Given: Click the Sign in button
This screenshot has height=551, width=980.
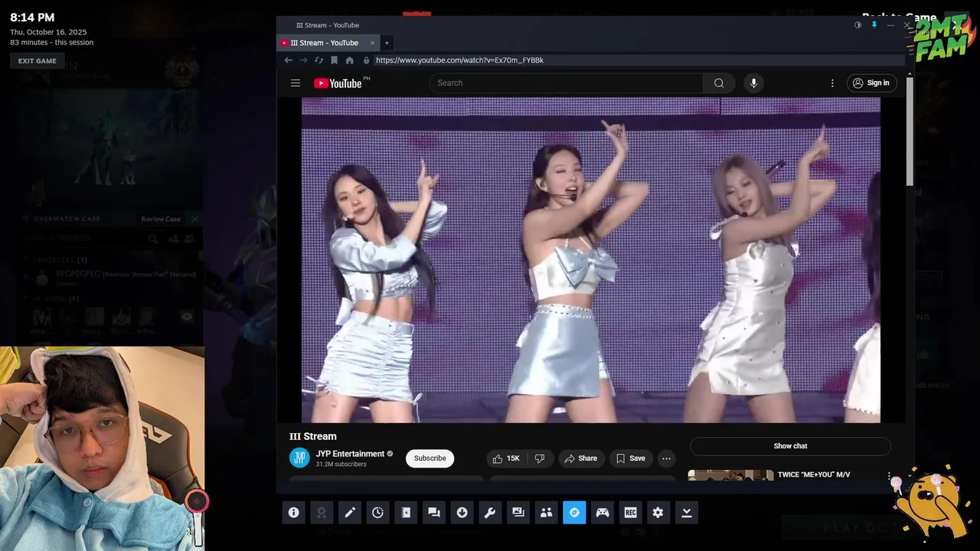Looking at the screenshot, I should click(871, 83).
